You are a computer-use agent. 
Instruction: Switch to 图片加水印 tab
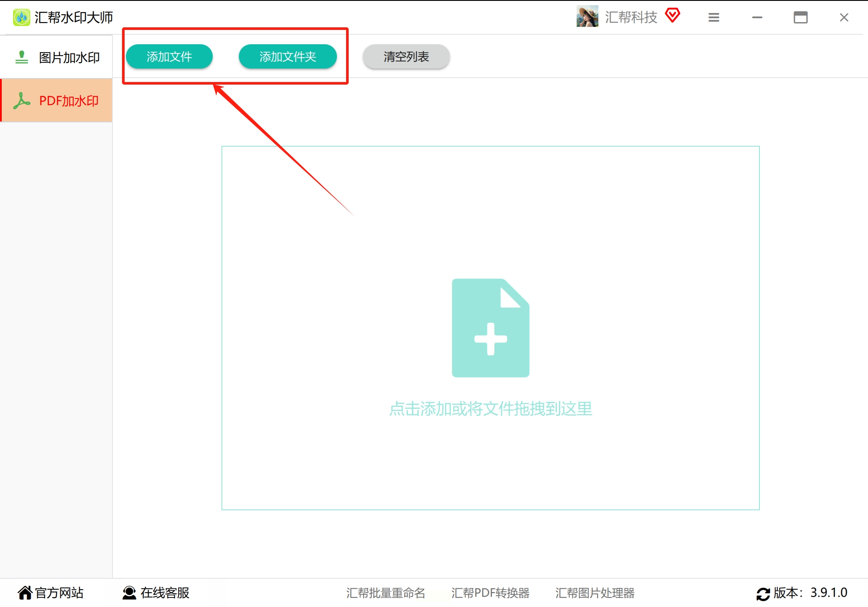coord(69,57)
